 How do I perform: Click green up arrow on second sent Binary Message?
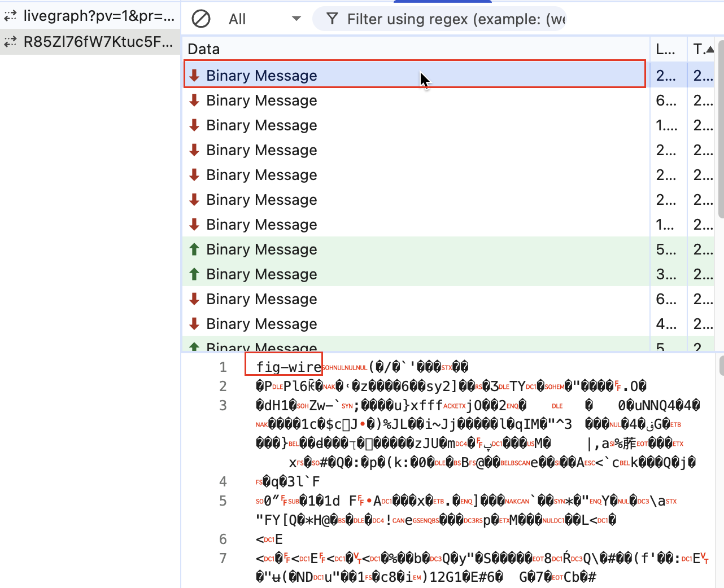tap(194, 274)
